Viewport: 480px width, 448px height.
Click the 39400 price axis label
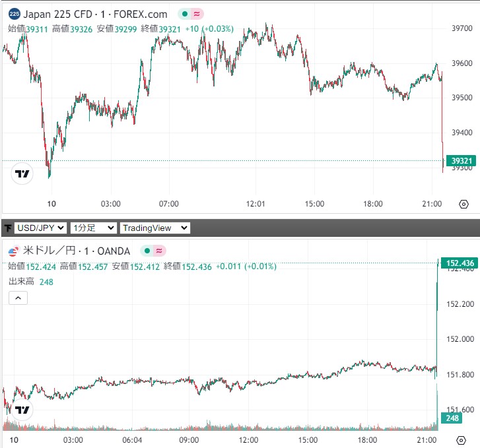pos(462,133)
